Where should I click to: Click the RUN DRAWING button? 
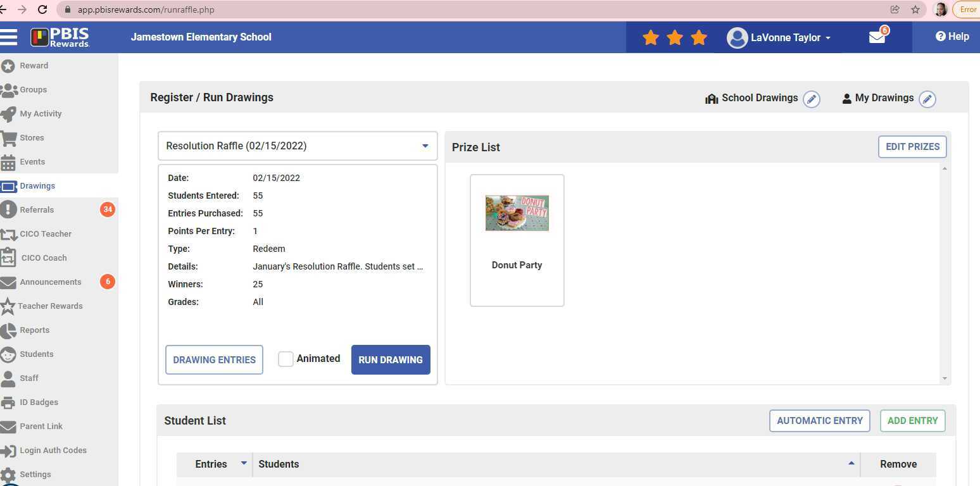pyautogui.click(x=391, y=359)
